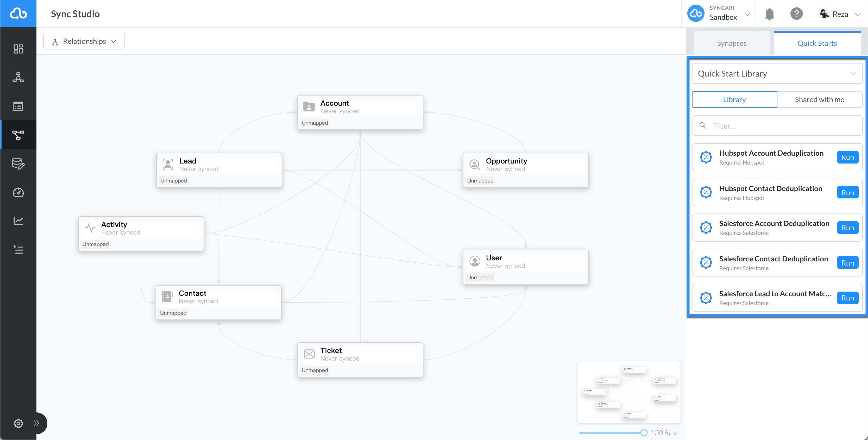Click Hubspot Contact Deduplication gear icon
Screen dimensions: 868x440
[706, 192]
